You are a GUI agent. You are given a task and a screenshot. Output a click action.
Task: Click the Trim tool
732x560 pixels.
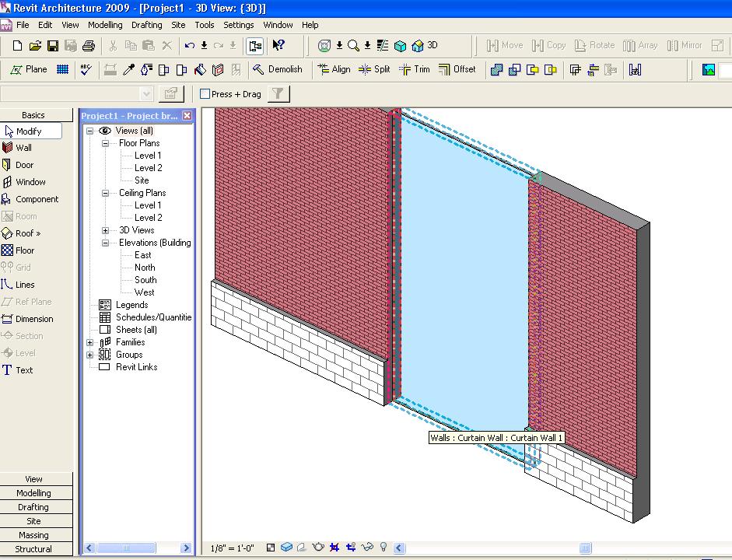[414, 69]
